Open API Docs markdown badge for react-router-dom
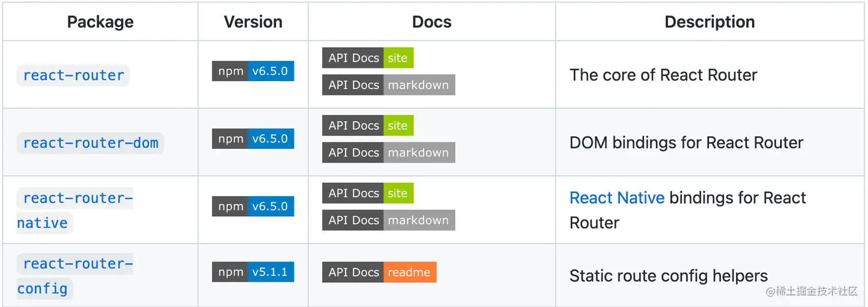The width and height of the screenshot is (868, 307). coord(389,152)
